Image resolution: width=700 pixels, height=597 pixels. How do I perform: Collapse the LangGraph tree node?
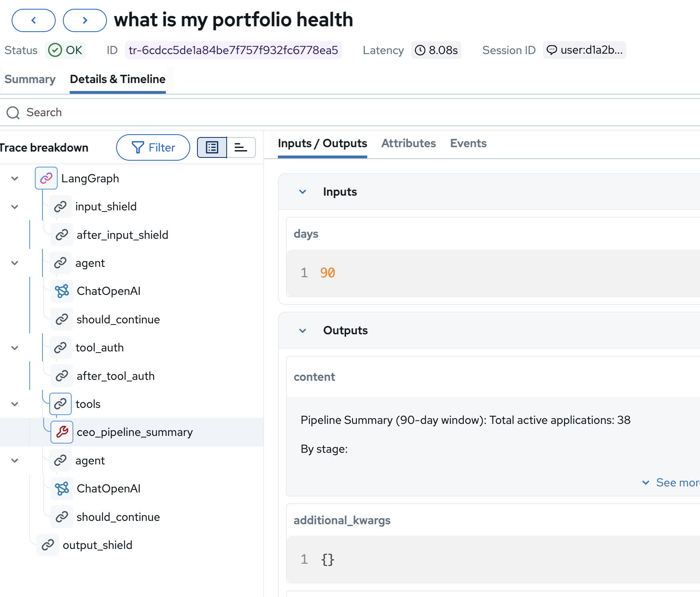pyautogui.click(x=15, y=178)
